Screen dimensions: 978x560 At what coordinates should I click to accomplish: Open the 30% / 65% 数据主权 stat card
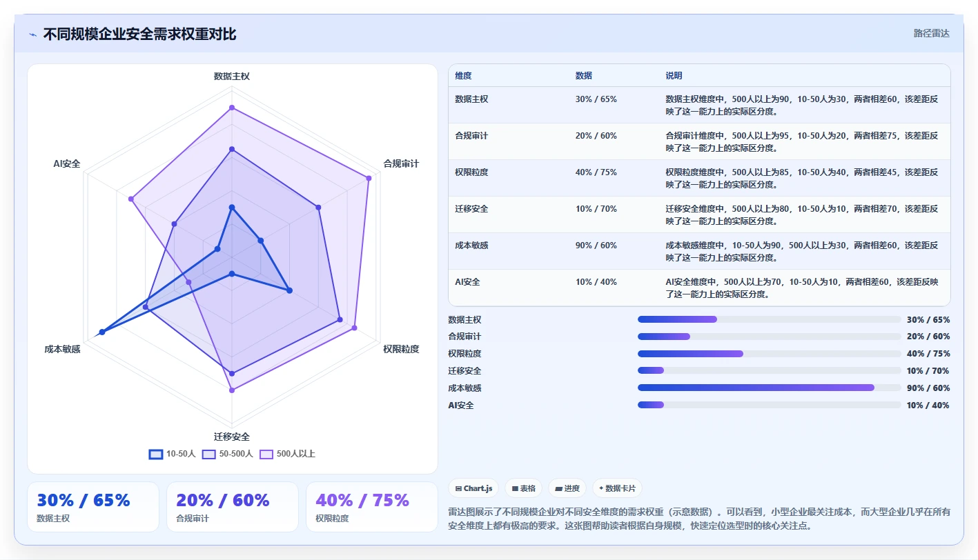point(93,507)
